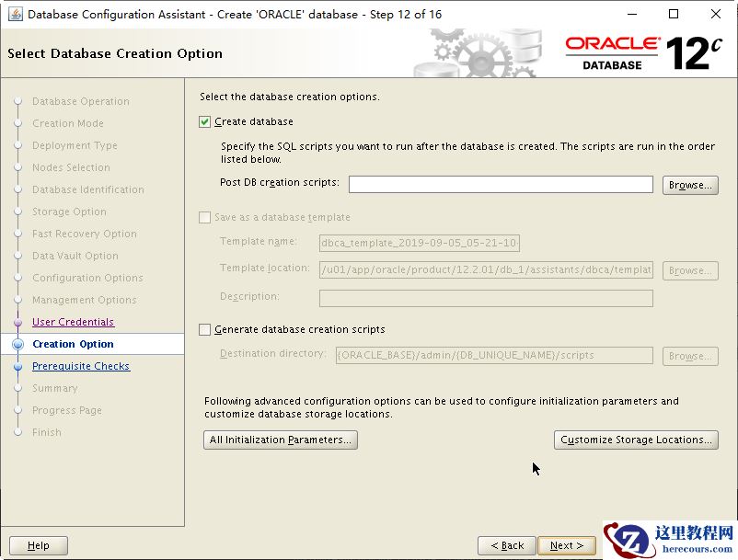Screen dimensions: 738x560
Task: Click the Java application icon in title bar
Action: [16, 14]
